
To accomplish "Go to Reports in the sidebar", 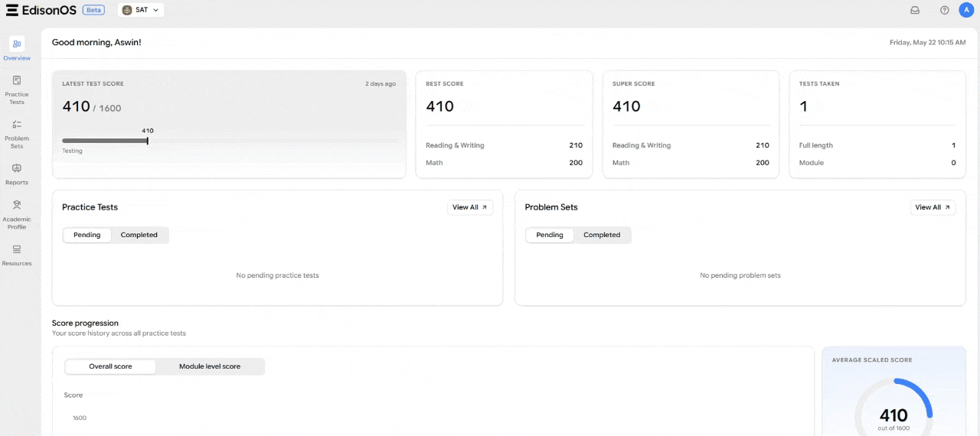I will click(x=17, y=174).
